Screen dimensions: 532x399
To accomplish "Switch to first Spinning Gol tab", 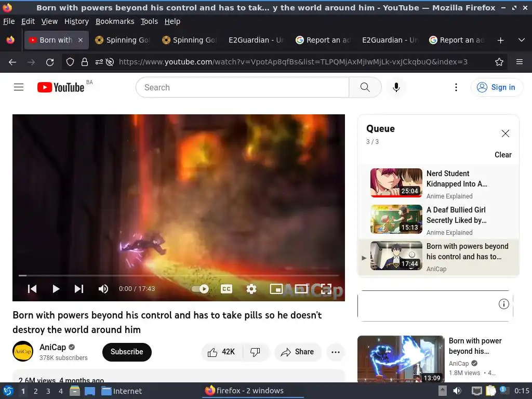I will pyautogui.click(x=123, y=40).
